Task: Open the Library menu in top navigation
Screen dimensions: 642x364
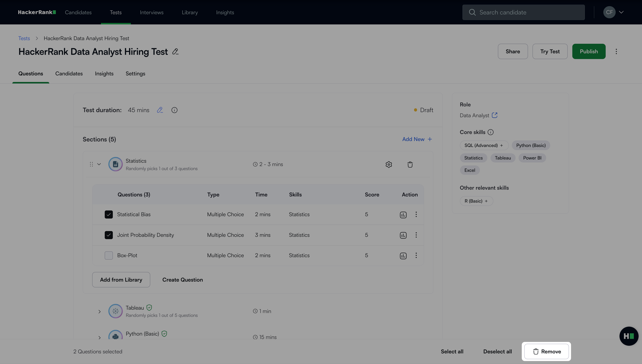Action: tap(189, 13)
